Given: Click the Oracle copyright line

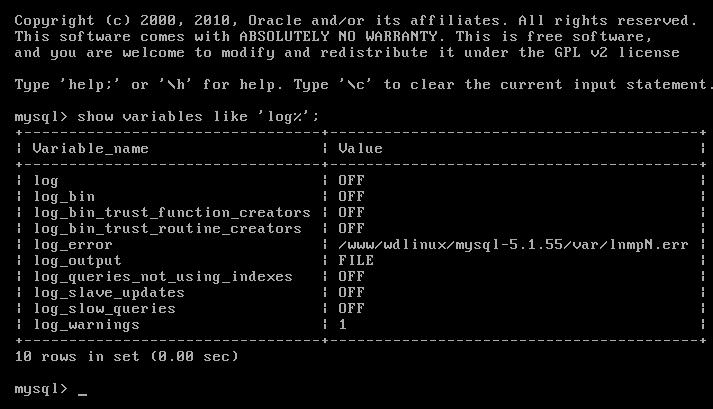Looking at the screenshot, I should (x=356, y=21).
